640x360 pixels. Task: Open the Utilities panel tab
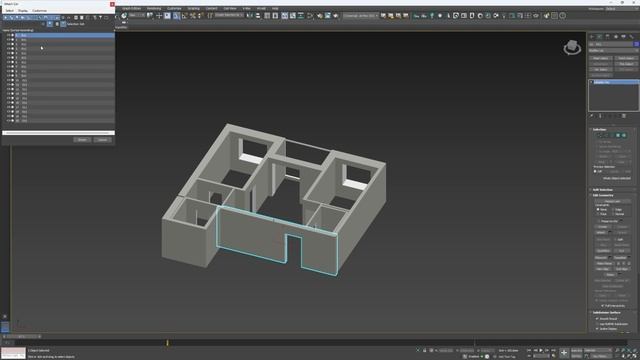(631, 37)
